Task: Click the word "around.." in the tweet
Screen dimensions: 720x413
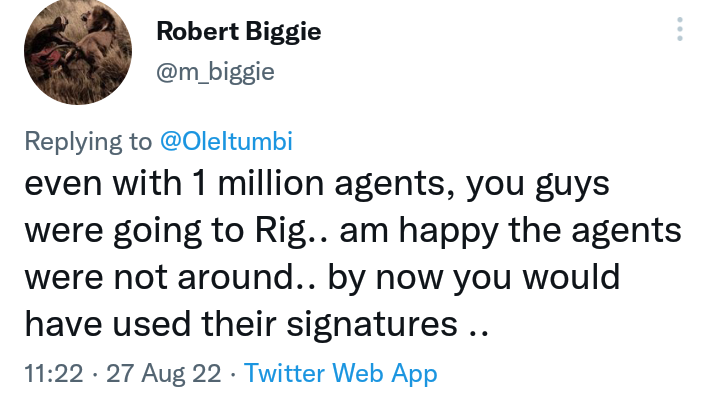Action: coord(233,277)
